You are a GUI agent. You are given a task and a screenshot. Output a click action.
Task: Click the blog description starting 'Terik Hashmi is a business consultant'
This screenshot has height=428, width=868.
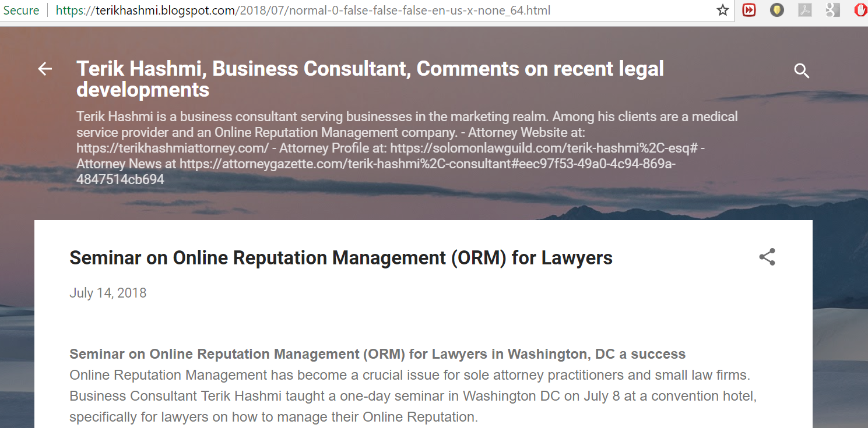[x=407, y=148]
